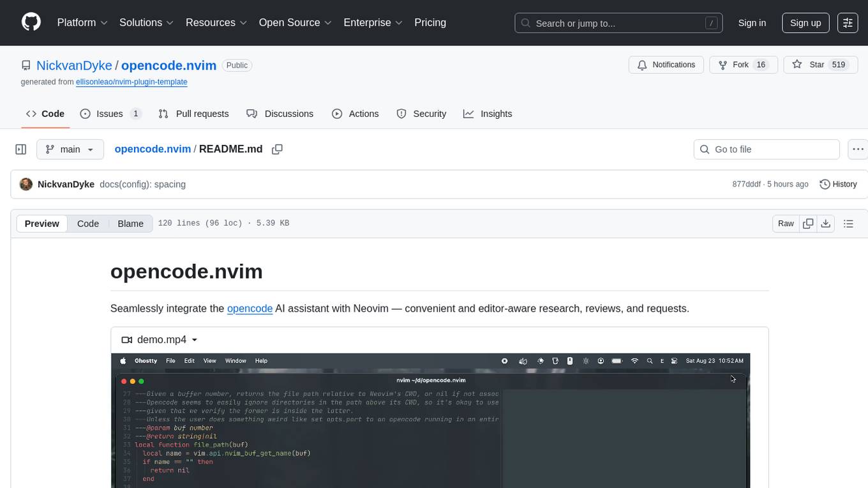
Task: Click the Notifications bell button
Action: [x=666, y=65]
